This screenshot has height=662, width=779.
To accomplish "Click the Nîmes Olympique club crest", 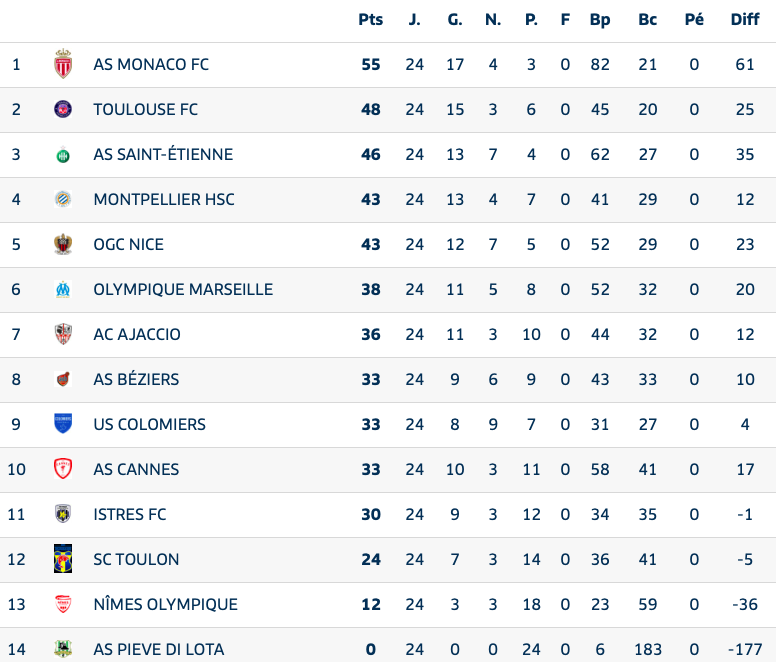I will 63,604.
